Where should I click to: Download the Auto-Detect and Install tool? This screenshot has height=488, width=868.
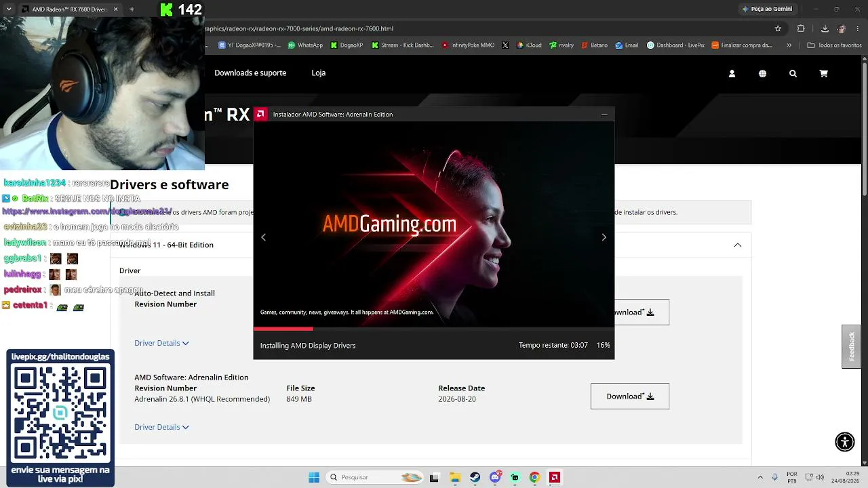coord(642,312)
